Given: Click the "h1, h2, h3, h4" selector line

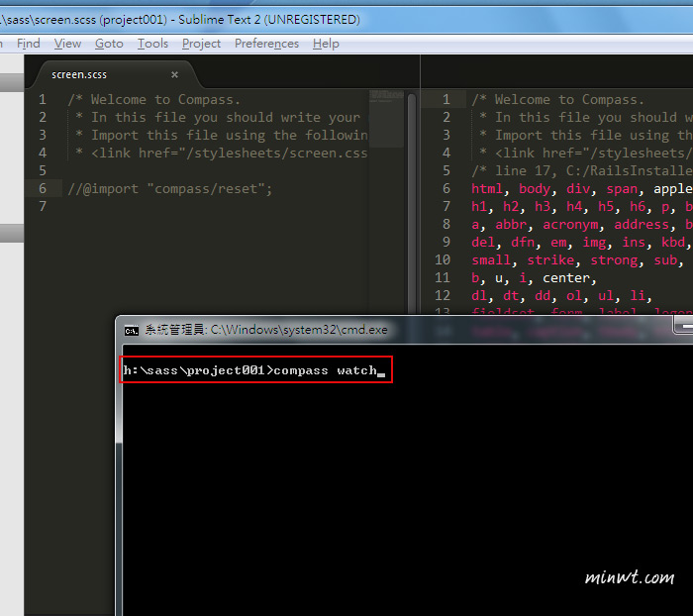Looking at the screenshot, I should (x=582, y=207).
